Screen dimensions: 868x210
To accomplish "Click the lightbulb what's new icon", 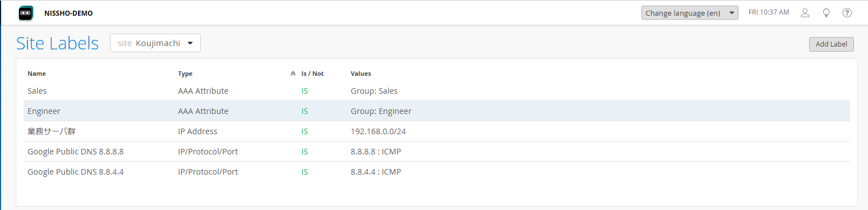I will tap(826, 13).
